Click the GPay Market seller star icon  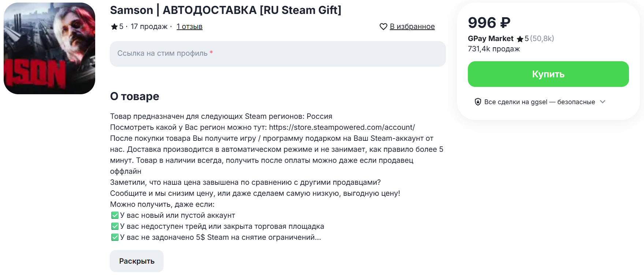[520, 39]
